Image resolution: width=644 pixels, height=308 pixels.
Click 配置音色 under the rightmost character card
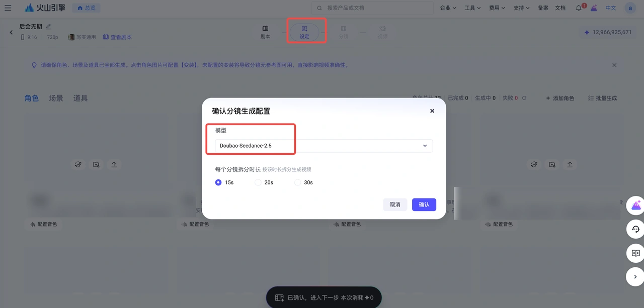coord(499,224)
